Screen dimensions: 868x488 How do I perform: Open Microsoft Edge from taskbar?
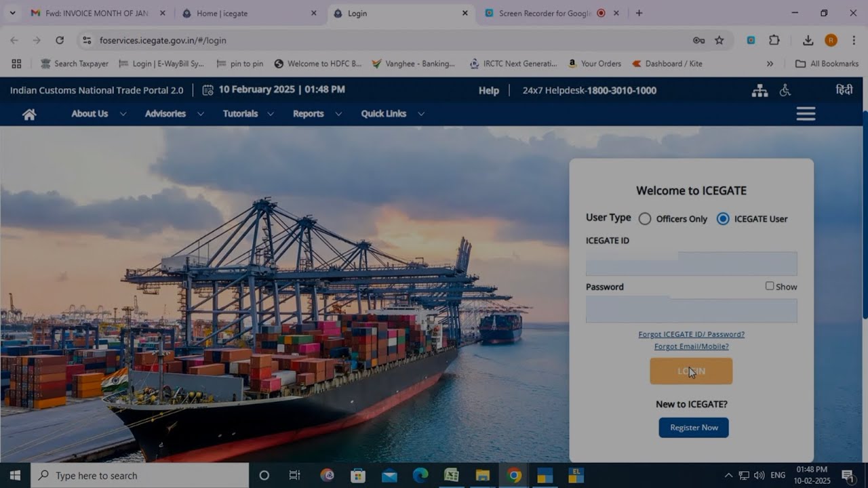(x=420, y=475)
